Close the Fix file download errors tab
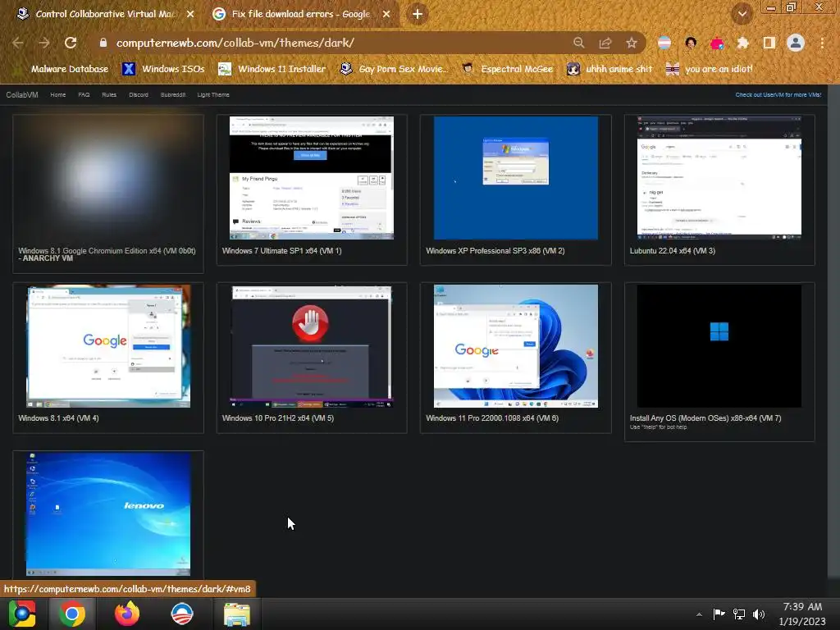Image resolution: width=840 pixels, height=630 pixels. [386, 14]
